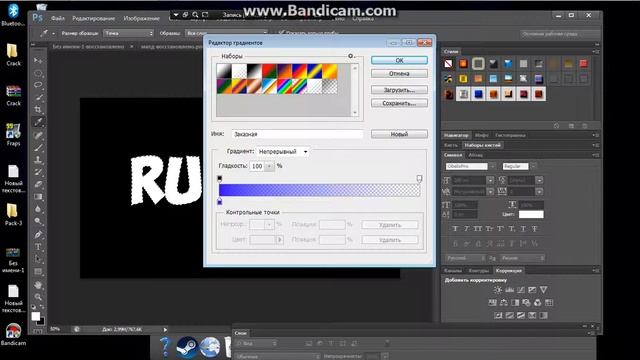Screen dimensions: 640x360
Task: Add a Brightness/Contrast adjustment
Action: coord(498,290)
